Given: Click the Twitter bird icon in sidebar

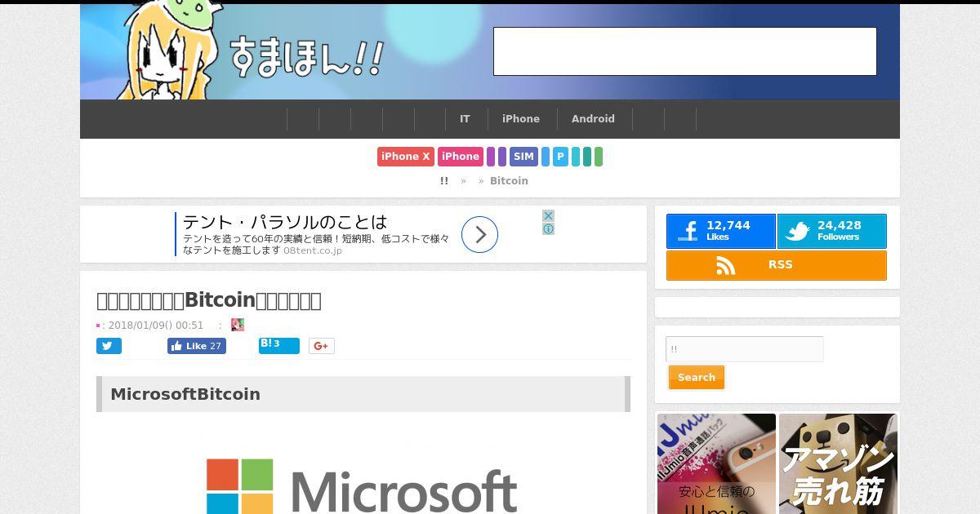Looking at the screenshot, I should click(x=797, y=232).
